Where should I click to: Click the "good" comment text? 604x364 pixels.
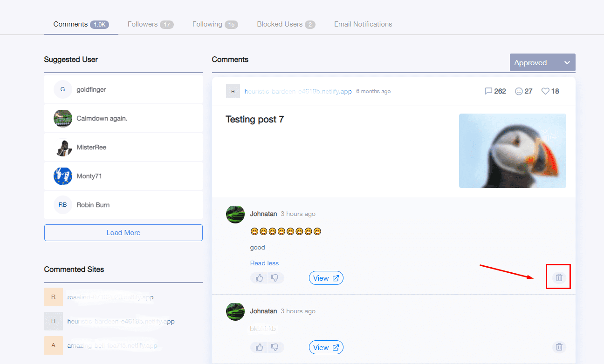click(258, 247)
